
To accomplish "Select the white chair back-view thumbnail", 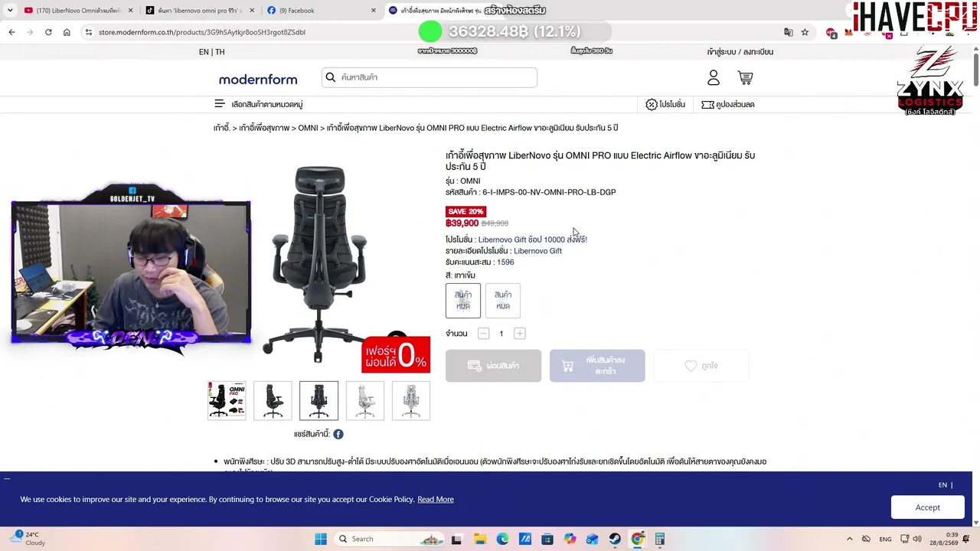I will click(x=410, y=400).
